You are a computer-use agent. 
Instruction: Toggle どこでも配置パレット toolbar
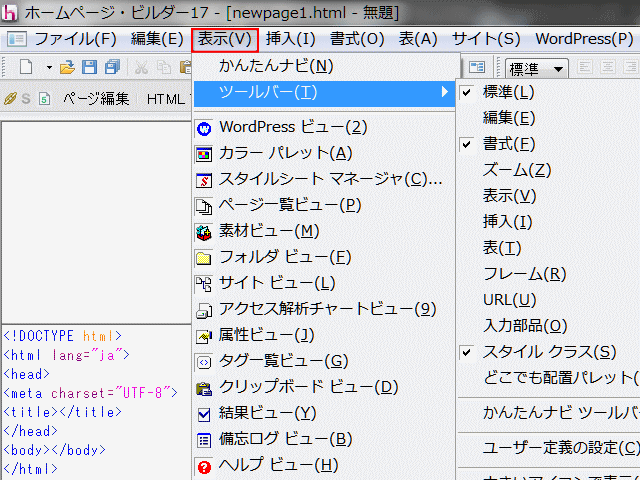549,378
